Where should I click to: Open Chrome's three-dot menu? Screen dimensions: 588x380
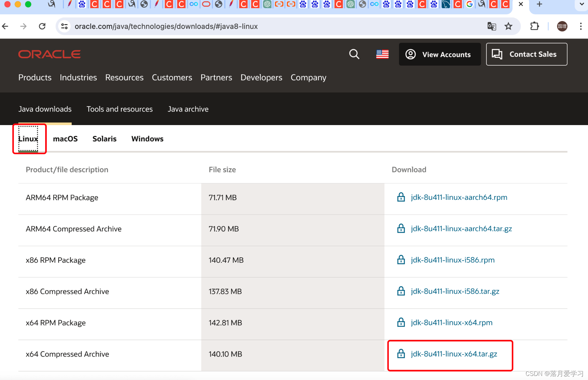581,26
